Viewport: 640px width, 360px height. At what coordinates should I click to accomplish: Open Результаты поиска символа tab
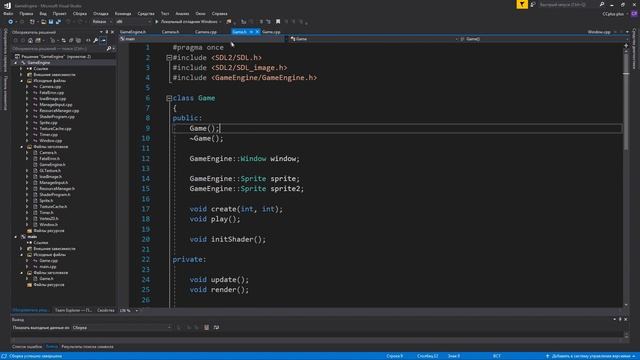tap(87, 347)
